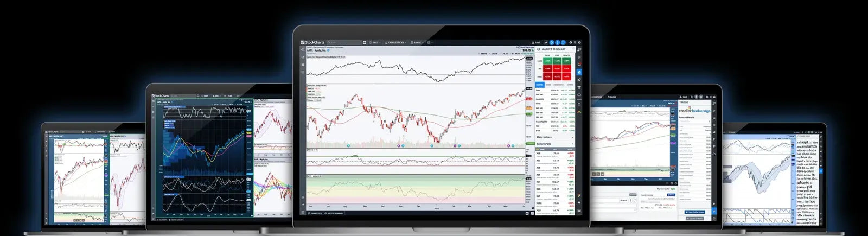Click the first teal event marker on price chart
The image size is (868, 236).
[348, 145]
